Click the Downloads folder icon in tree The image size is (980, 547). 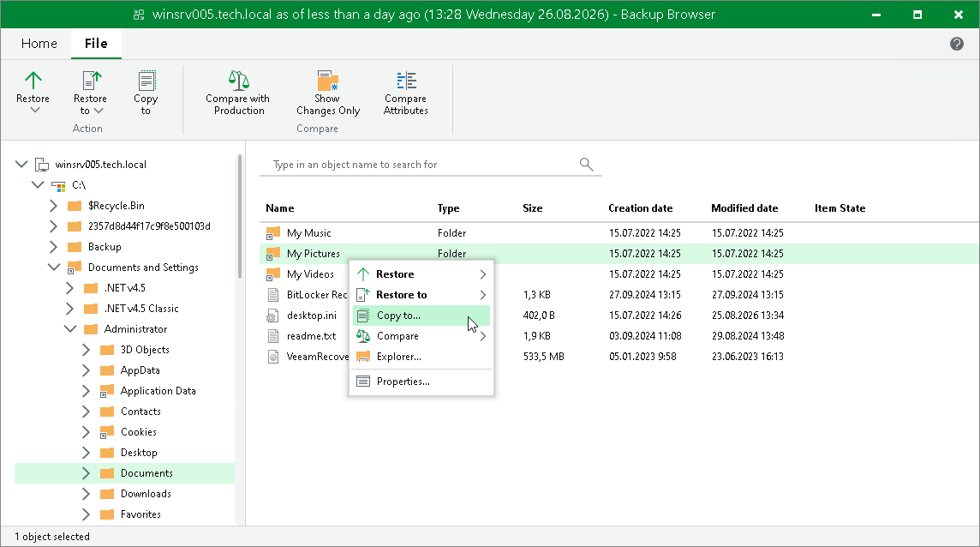tap(107, 494)
